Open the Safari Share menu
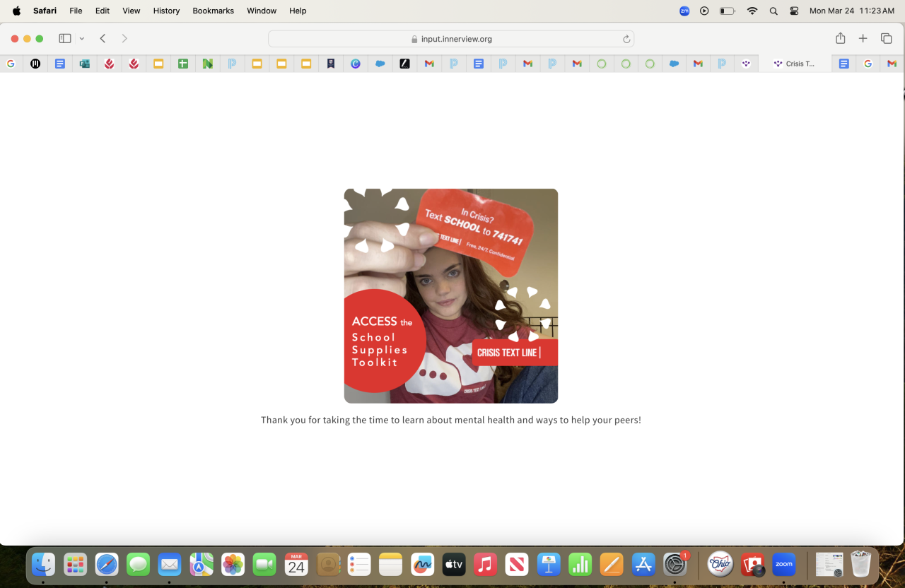The image size is (905, 588). click(x=840, y=38)
